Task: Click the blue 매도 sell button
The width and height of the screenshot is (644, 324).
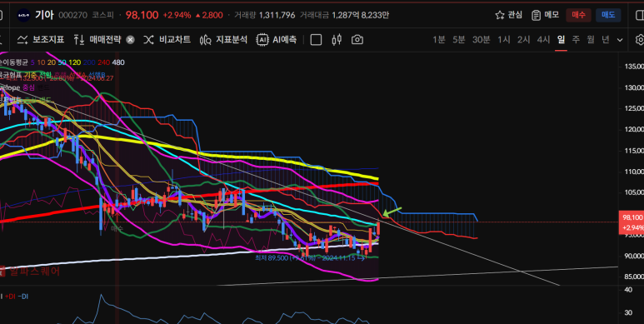Action: pos(608,15)
